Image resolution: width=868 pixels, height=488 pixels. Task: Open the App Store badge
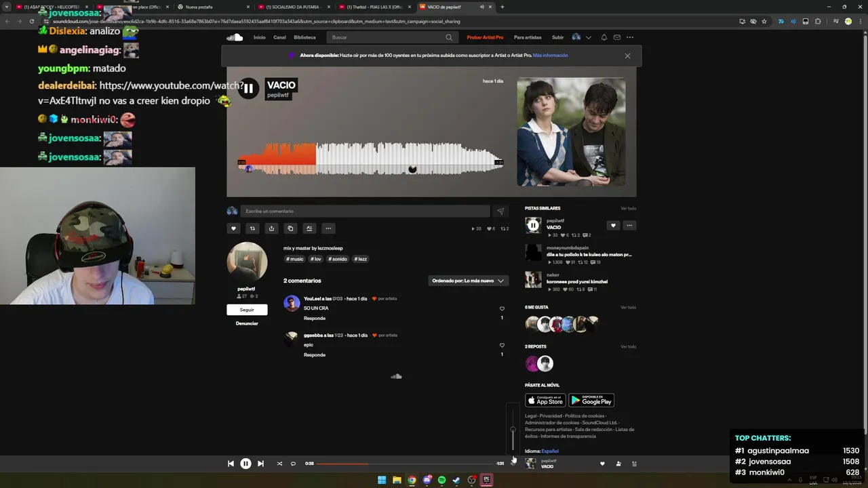[545, 401]
